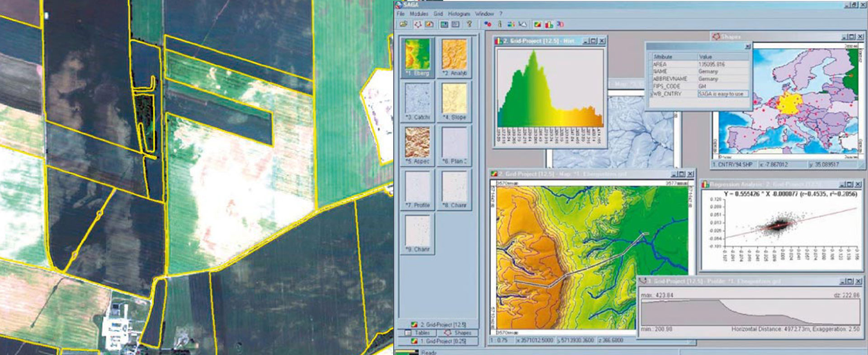The width and height of the screenshot is (868, 355).
Task: Open the Histogram menu
Action: click(x=459, y=14)
